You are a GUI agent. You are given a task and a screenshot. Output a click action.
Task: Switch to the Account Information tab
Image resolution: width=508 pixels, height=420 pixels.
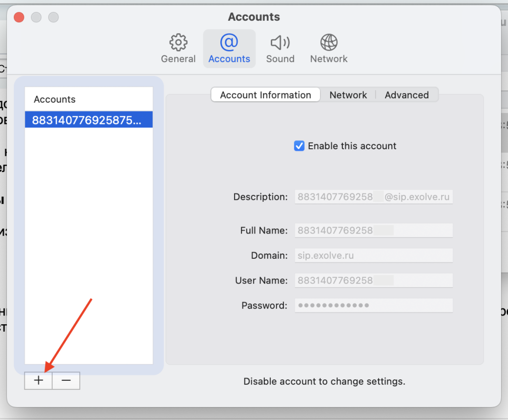pyautogui.click(x=265, y=95)
